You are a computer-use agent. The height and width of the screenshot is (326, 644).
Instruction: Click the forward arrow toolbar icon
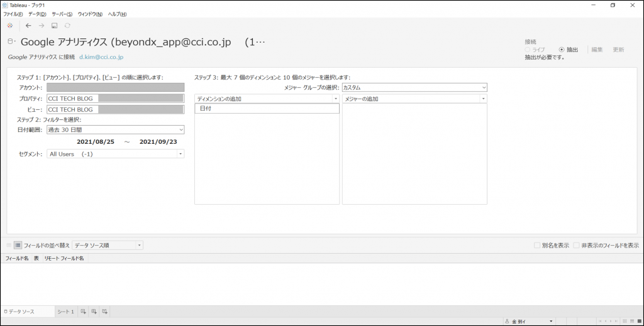coord(42,25)
